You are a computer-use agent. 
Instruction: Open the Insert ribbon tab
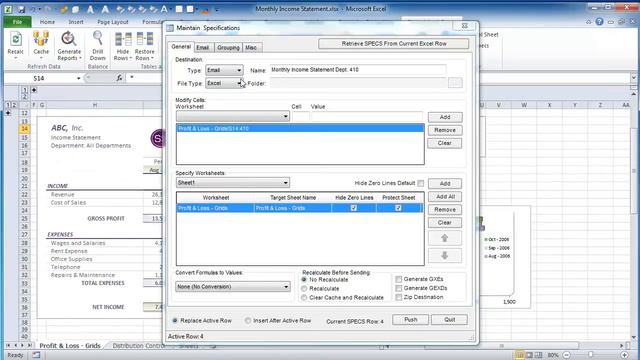(x=76, y=22)
